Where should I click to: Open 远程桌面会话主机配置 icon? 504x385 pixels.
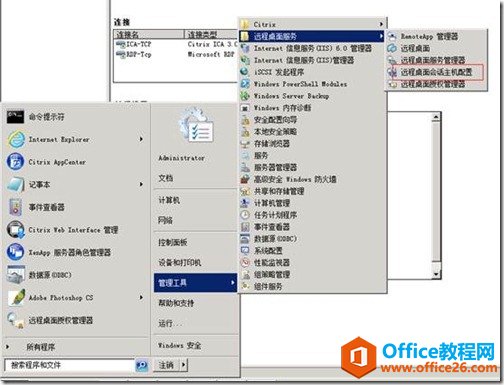pyautogui.click(x=392, y=72)
